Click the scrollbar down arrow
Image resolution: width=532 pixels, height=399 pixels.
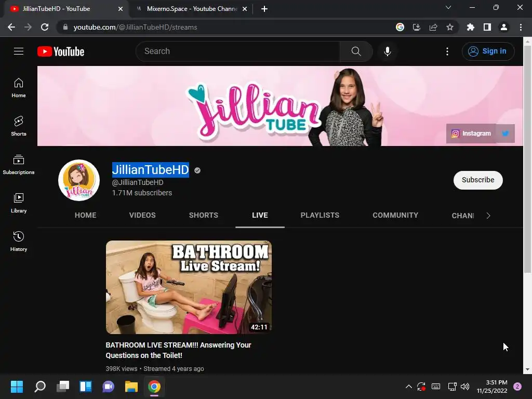point(527,369)
